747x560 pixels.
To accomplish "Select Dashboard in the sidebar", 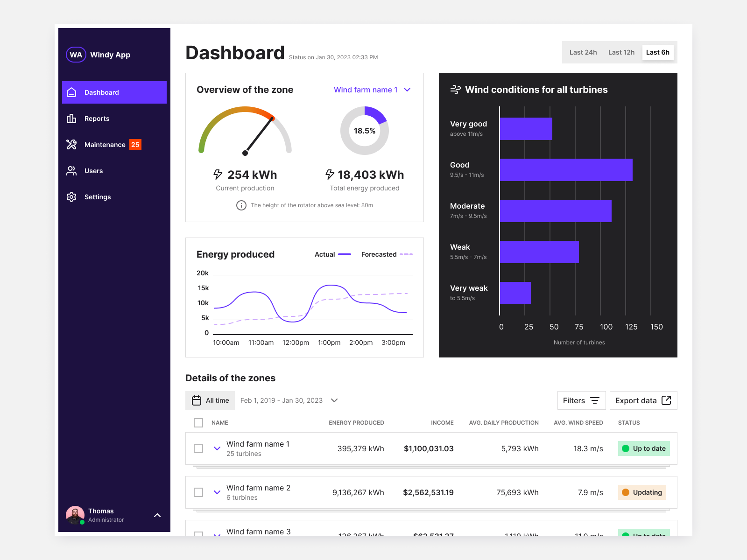I will [101, 92].
